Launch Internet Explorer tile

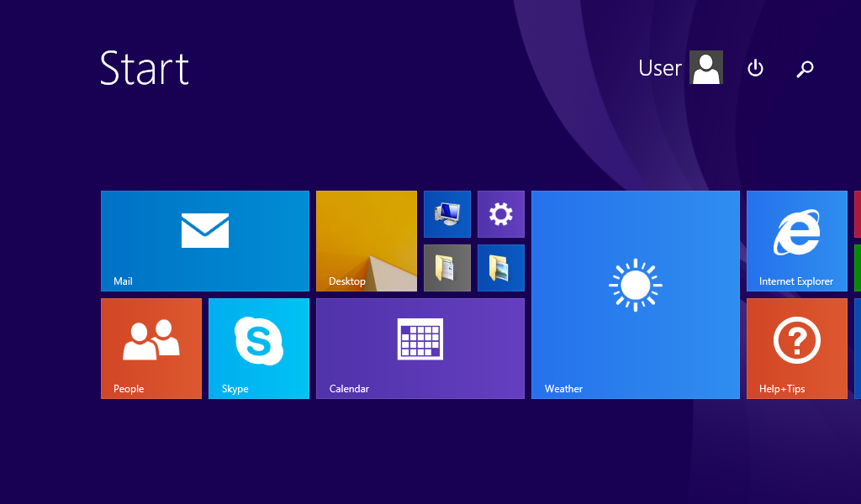(x=797, y=241)
